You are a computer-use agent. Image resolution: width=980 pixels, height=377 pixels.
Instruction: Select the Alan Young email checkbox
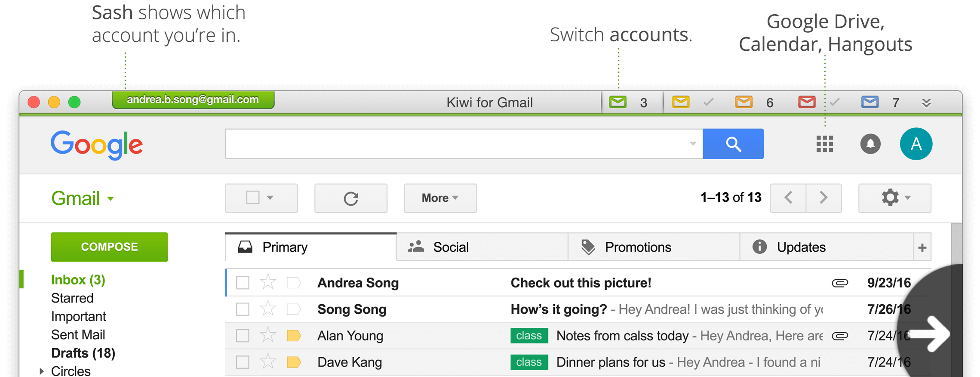pos(243,336)
